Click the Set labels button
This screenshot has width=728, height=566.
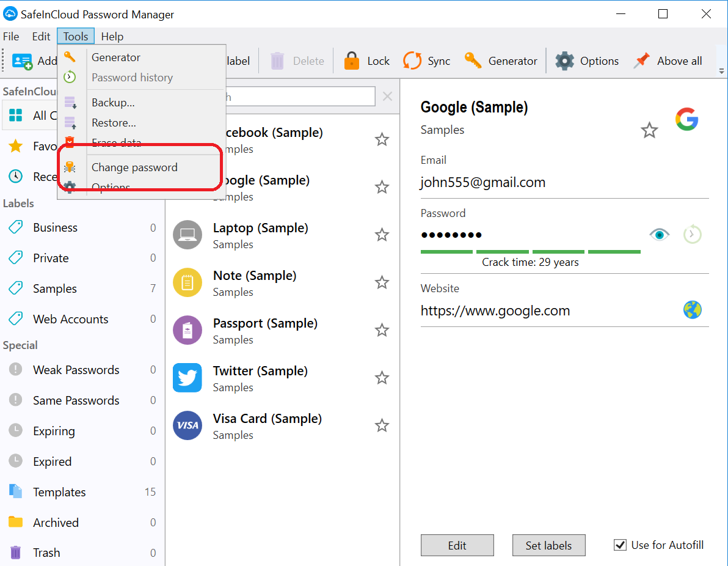click(548, 545)
